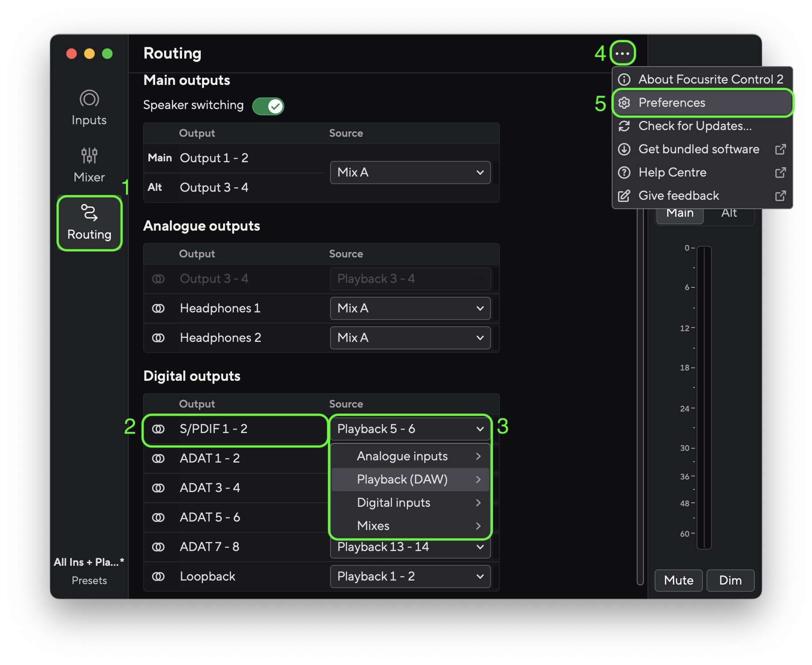The image size is (812, 665).
Task: Click the gear icon next to Preferences
Action: pos(624,103)
